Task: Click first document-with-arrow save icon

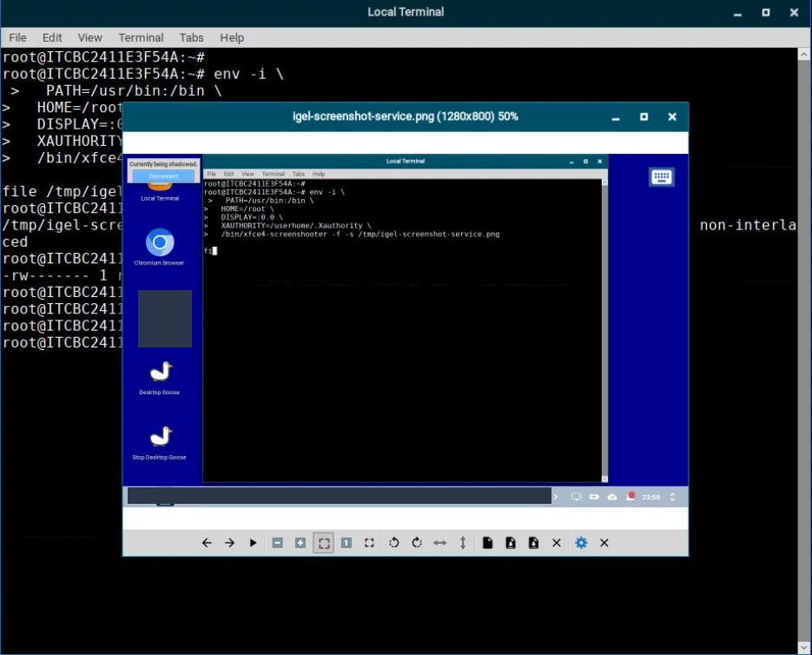Action: pos(511,543)
